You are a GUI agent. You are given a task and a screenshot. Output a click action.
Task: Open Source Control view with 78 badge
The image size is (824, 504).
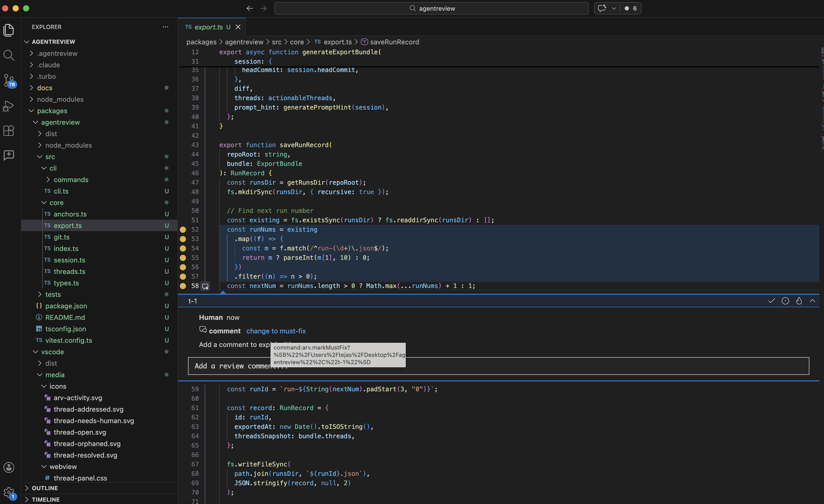[9, 80]
